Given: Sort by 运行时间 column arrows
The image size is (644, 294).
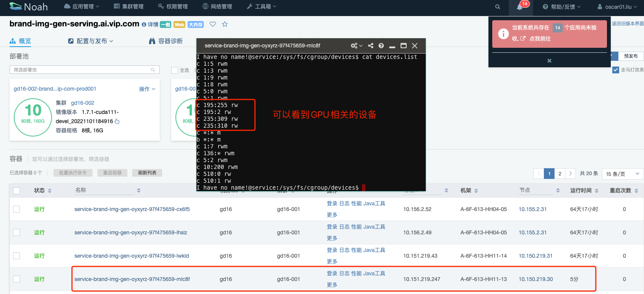Looking at the screenshot, I should point(597,190).
